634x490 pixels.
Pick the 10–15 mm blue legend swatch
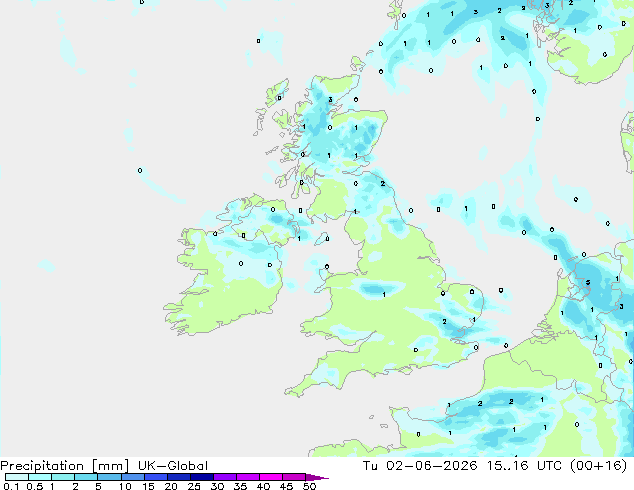(132, 477)
